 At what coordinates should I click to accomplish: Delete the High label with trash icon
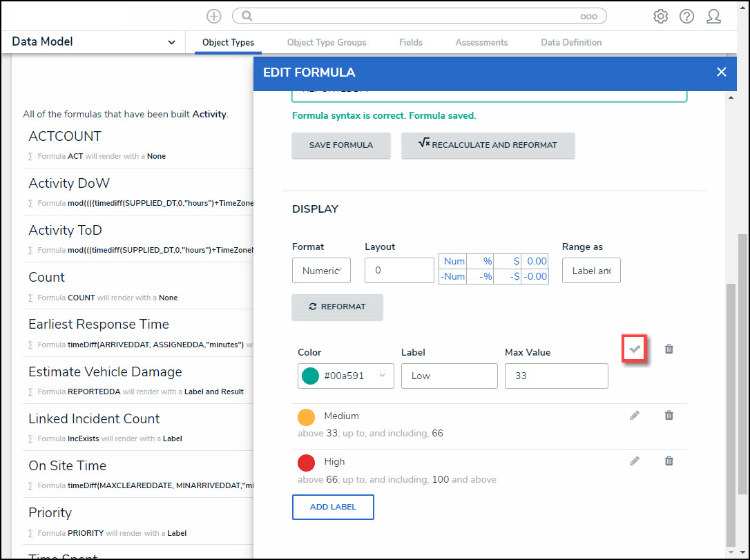click(669, 461)
